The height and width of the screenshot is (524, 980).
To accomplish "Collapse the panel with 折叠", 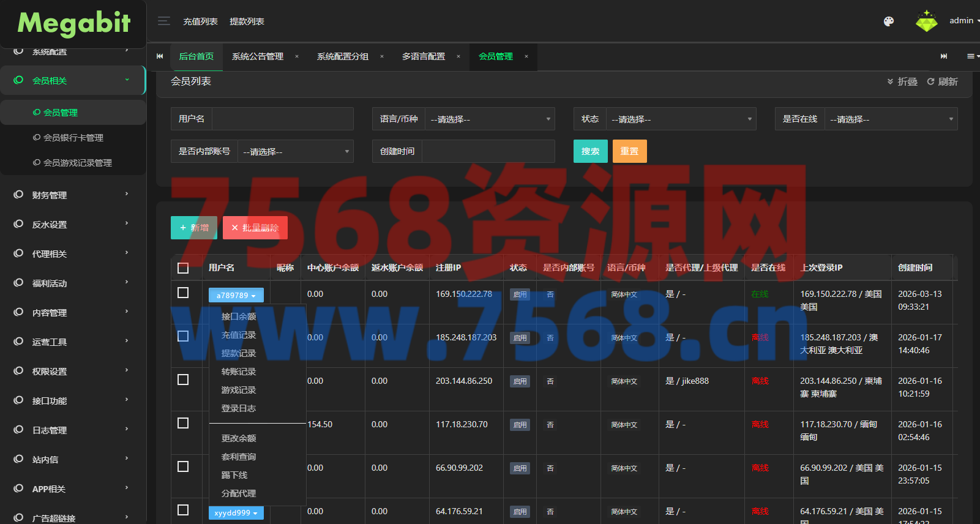I will 902,81.
